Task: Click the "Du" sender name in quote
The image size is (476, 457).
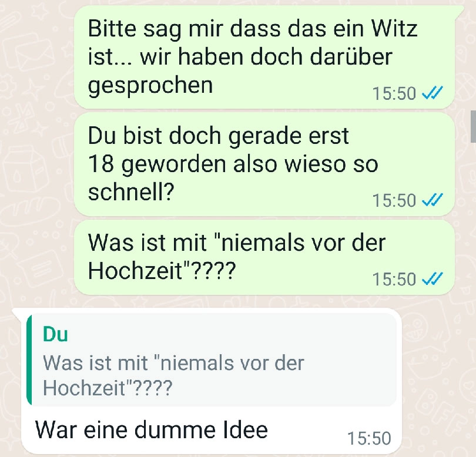Action: coord(55,334)
